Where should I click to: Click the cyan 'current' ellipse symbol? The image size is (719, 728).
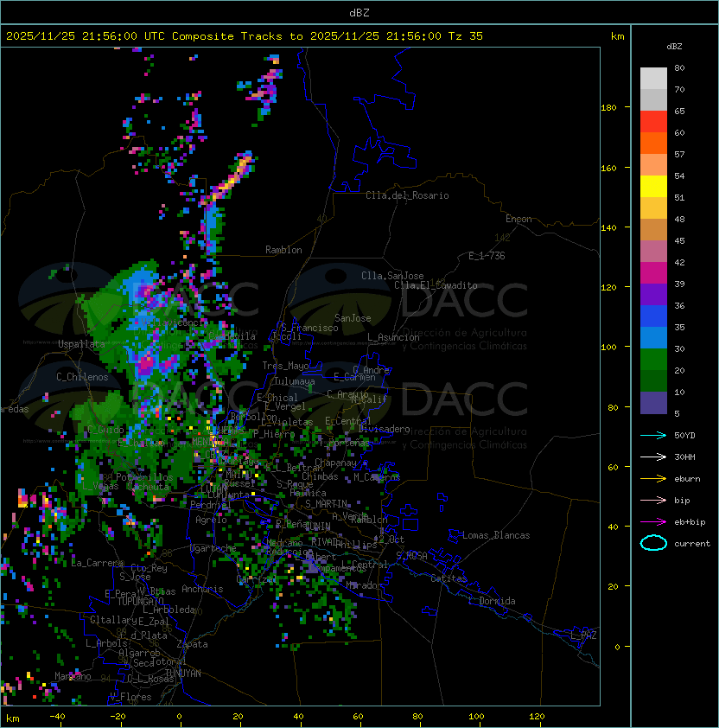(x=653, y=543)
